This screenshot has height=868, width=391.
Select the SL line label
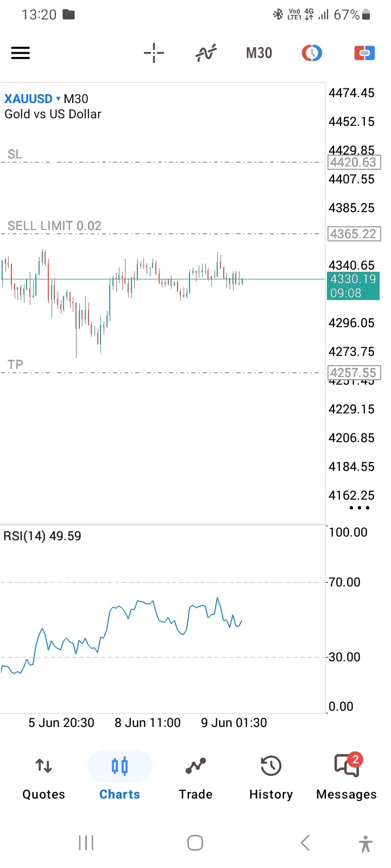point(15,154)
